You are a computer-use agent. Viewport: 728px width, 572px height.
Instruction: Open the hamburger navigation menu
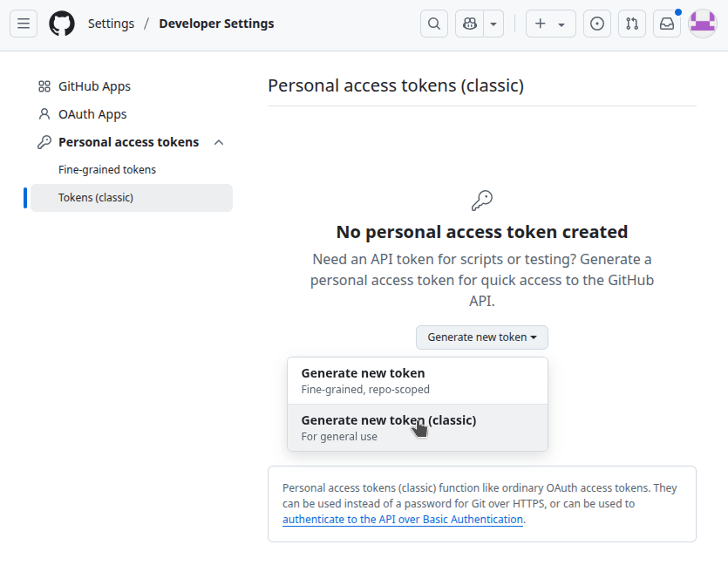pos(24,24)
